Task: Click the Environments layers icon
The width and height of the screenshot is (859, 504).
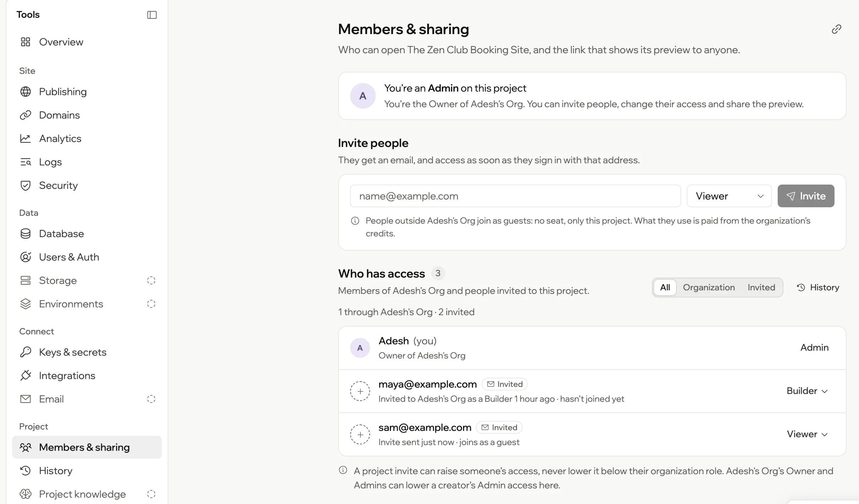Action: [x=26, y=304]
